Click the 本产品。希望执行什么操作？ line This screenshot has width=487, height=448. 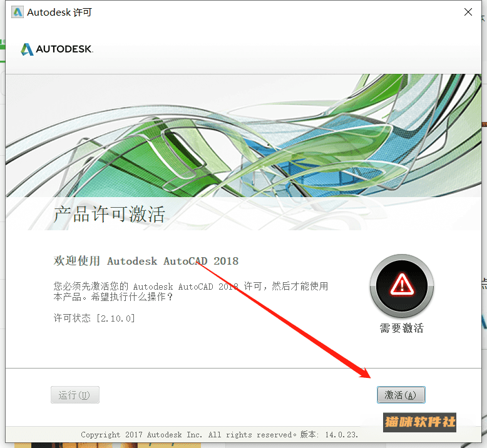coord(113,297)
